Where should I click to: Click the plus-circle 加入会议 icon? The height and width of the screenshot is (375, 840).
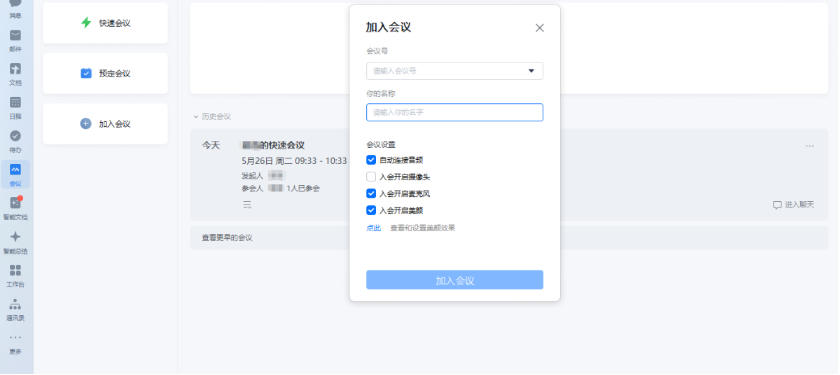[x=86, y=124]
